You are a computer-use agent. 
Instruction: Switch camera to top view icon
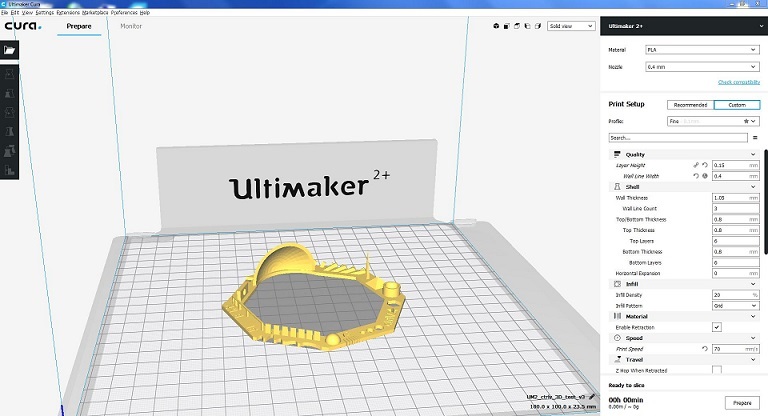point(517,26)
